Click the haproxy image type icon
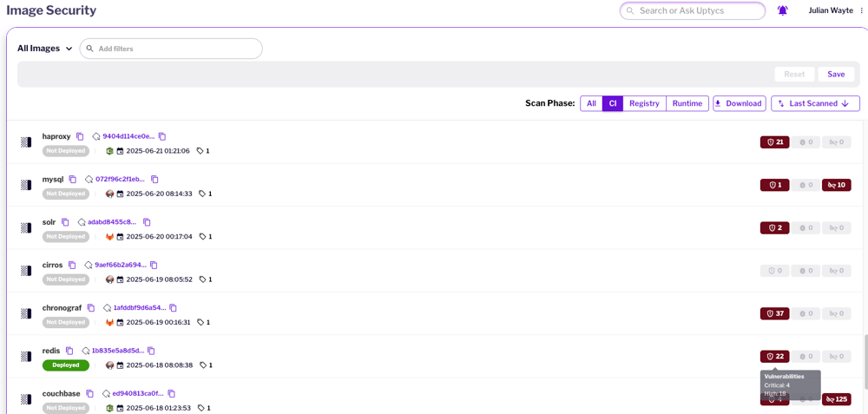The height and width of the screenshot is (414, 868). click(x=25, y=142)
